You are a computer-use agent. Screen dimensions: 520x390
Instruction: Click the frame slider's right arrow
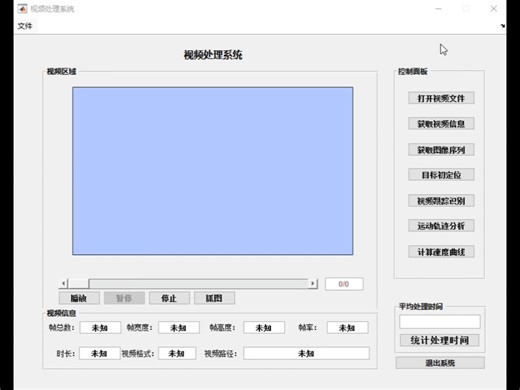coord(313,284)
